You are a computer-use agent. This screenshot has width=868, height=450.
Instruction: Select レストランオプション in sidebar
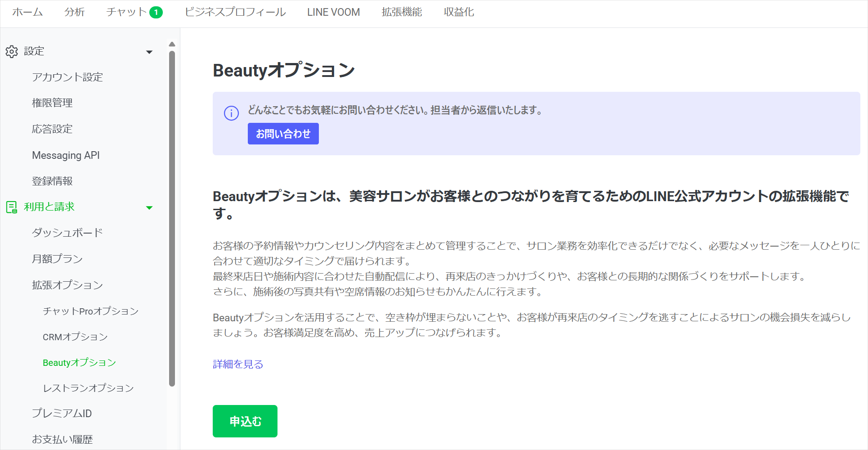tap(88, 388)
